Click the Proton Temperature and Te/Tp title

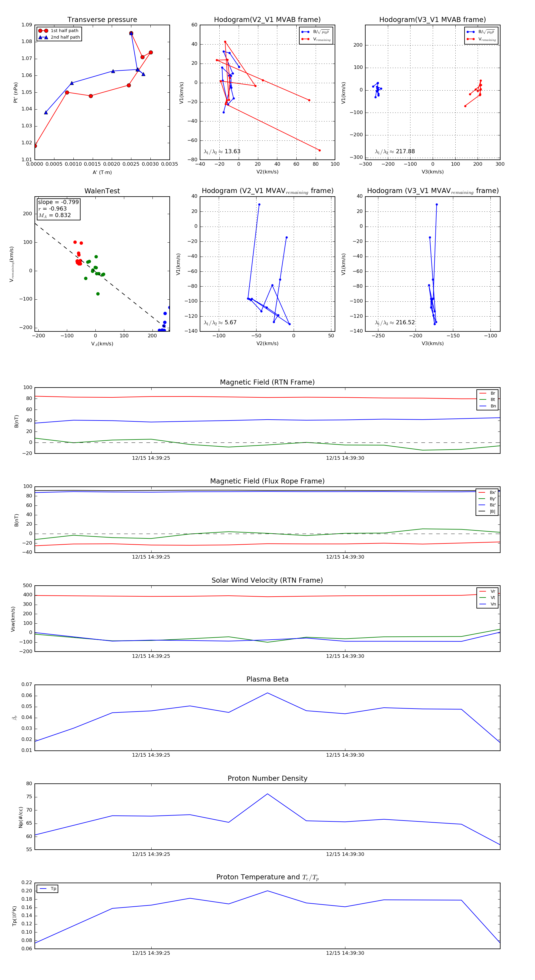pyautogui.click(x=267, y=877)
